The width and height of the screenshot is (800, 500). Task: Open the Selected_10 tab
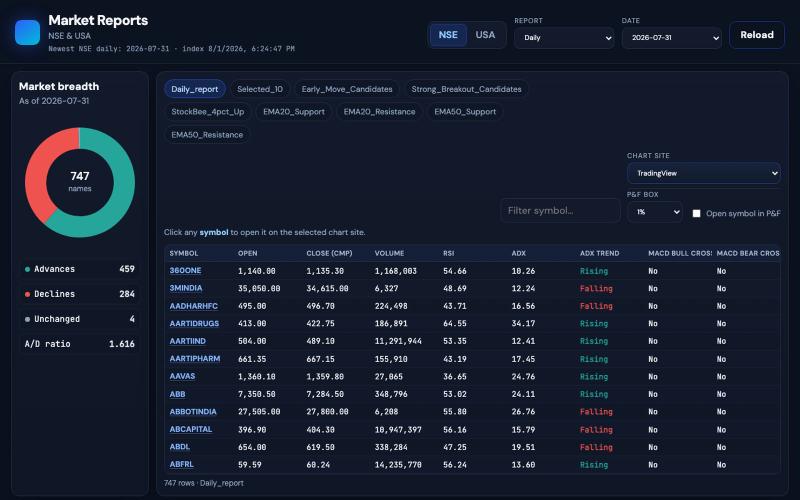tap(260, 89)
